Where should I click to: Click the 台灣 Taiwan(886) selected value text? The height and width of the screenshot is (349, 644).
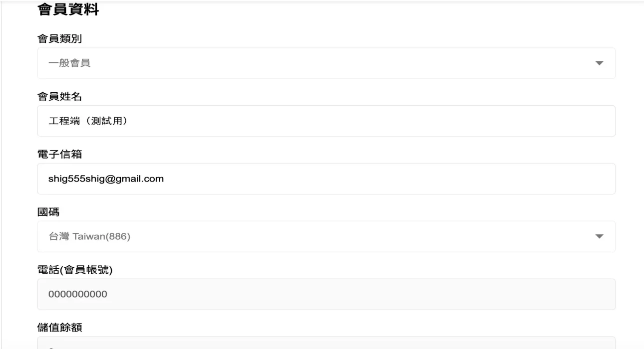click(x=89, y=236)
